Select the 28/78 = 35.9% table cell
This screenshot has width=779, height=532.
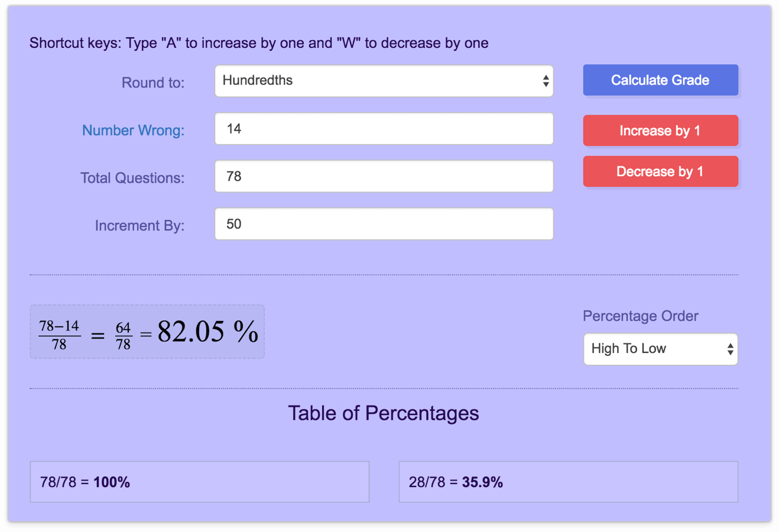click(x=568, y=482)
